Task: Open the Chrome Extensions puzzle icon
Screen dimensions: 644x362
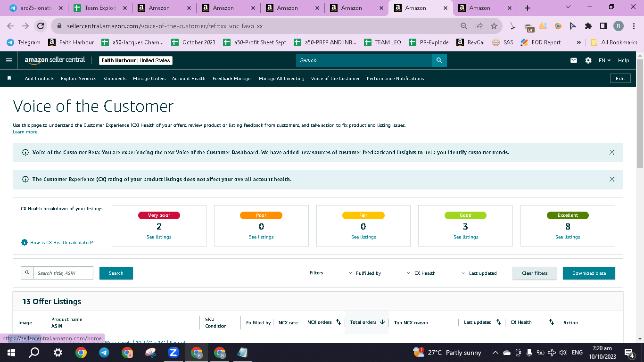Action: click(588, 26)
